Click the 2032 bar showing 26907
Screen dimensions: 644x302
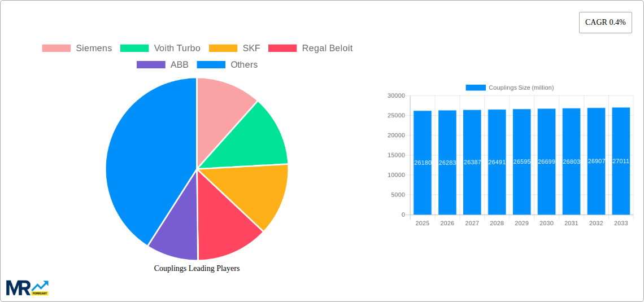coord(596,161)
